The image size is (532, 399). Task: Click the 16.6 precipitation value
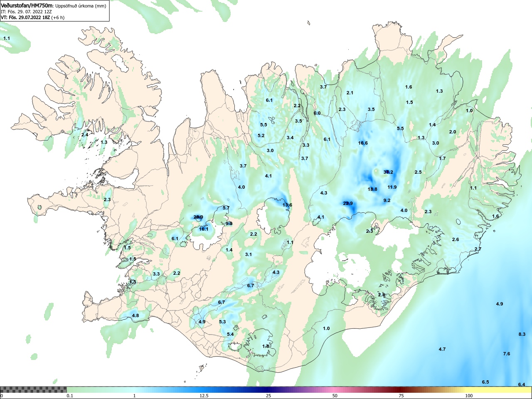[x=363, y=143]
